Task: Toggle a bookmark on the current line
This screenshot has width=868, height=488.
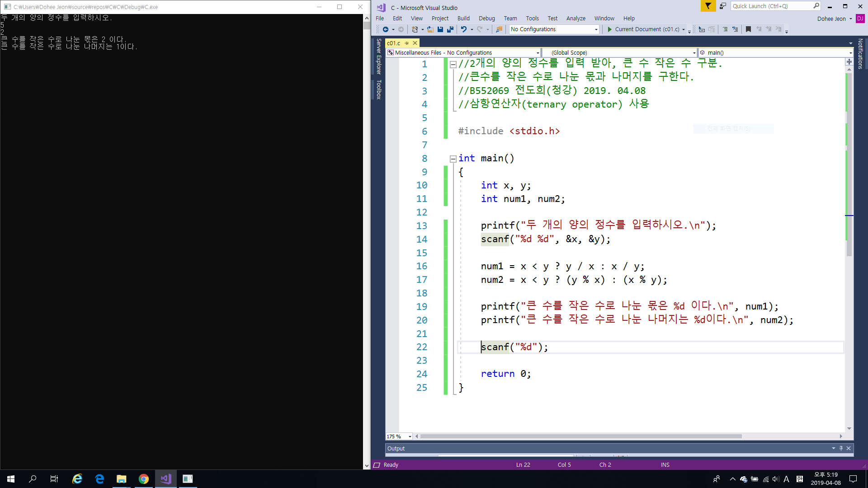Action: click(x=748, y=29)
